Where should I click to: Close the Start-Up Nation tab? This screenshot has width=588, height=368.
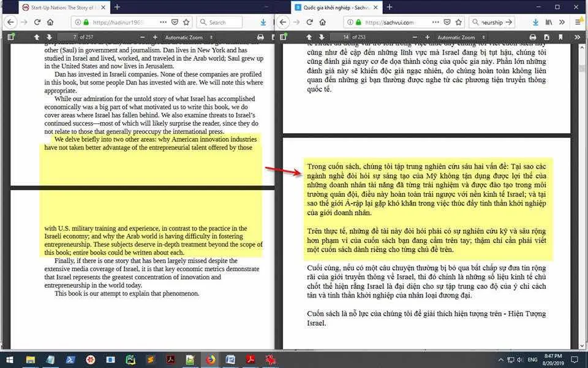pos(104,7)
